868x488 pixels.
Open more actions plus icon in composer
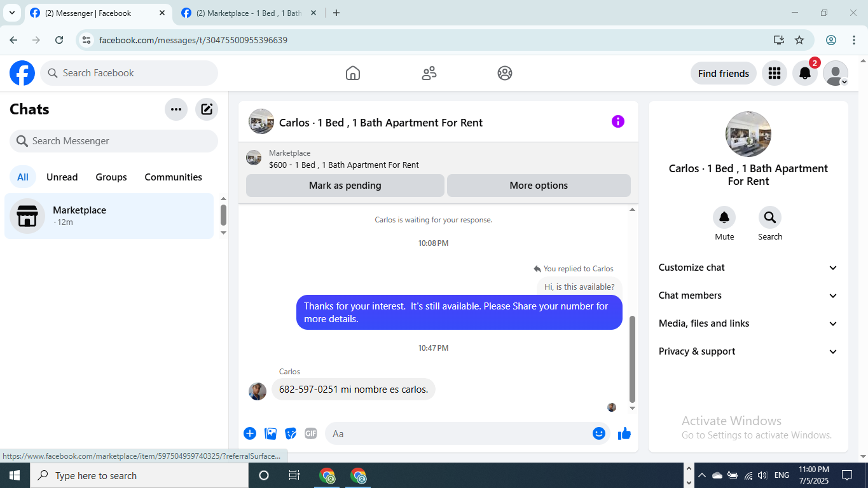(250, 433)
